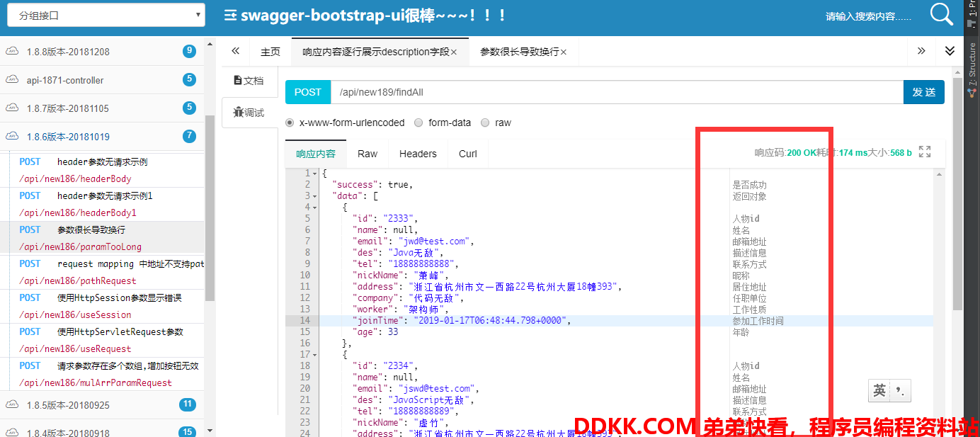Open the Curl response tab
The width and height of the screenshot is (980, 437).
pos(468,154)
